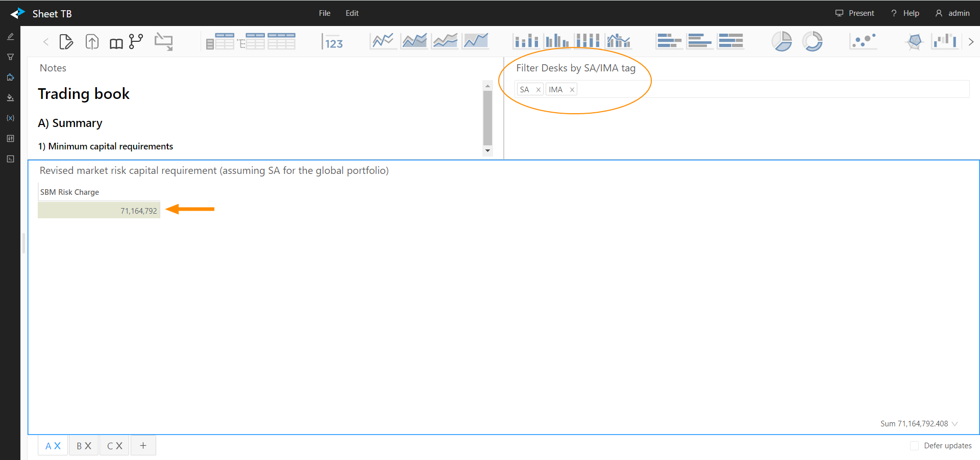Image resolution: width=980 pixels, height=460 pixels.
Task: Open the paint bucket style panel
Action: click(10, 98)
